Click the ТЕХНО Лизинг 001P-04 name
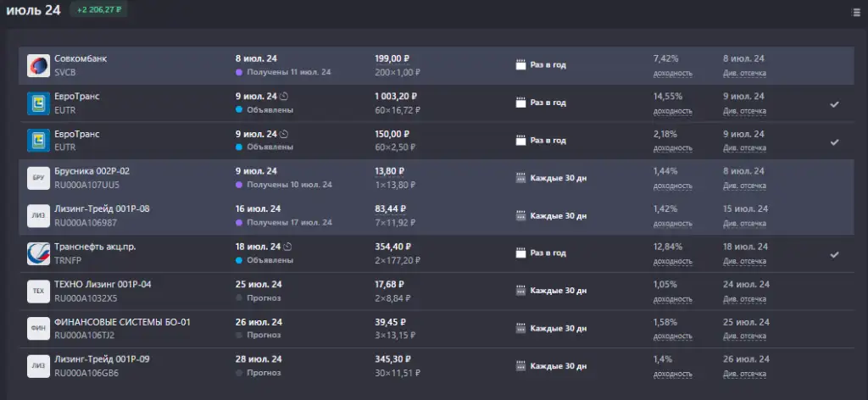This screenshot has height=400, width=868. [x=103, y=284]
